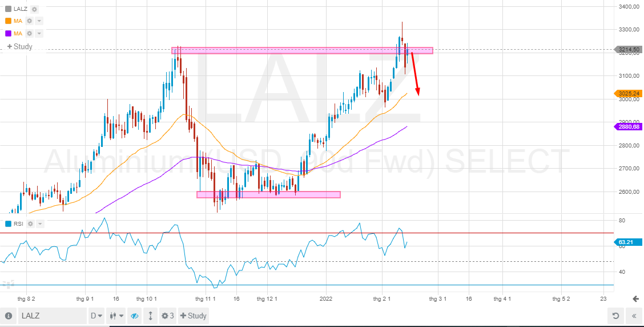644x327 pixels.
Task: Click the reset chart undo icon
Action: pos(615,316)
